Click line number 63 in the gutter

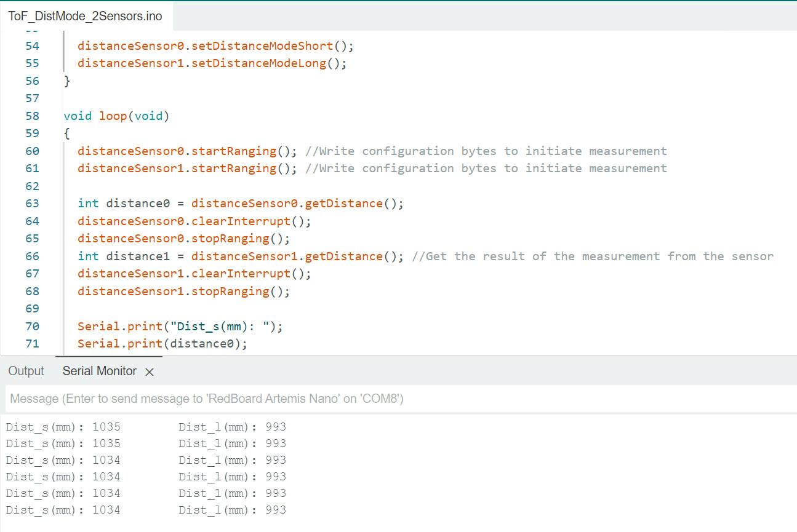coord(32,204)
